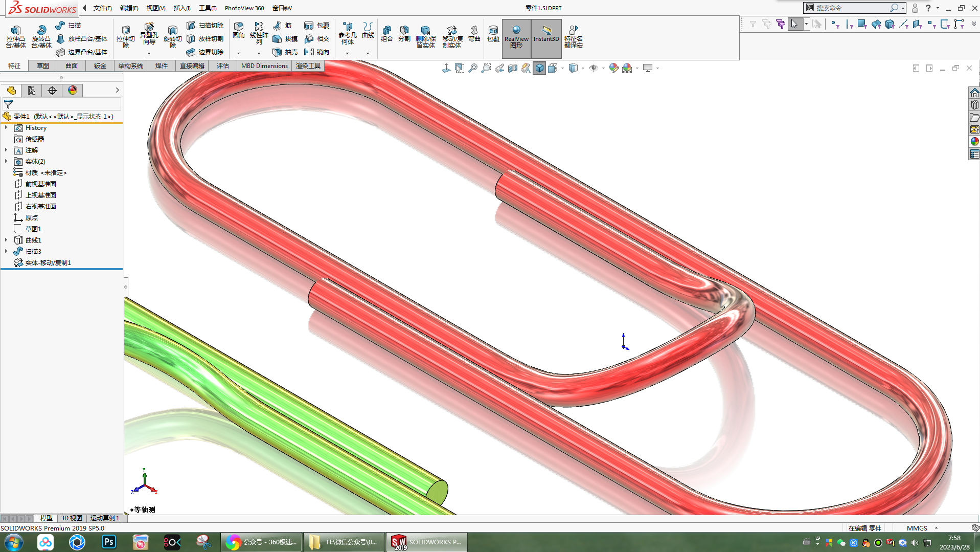This screenshot has width=980, height=552.
Task: Switch to the 3D 视图 bottom tab
Action: [x=72, y=518]
